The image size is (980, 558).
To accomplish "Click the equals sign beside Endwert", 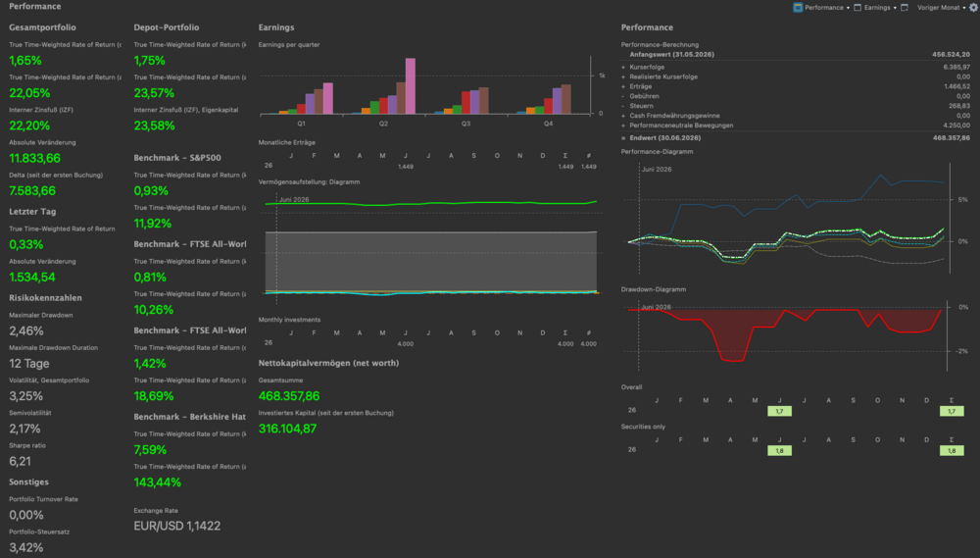I will [623, 137].
